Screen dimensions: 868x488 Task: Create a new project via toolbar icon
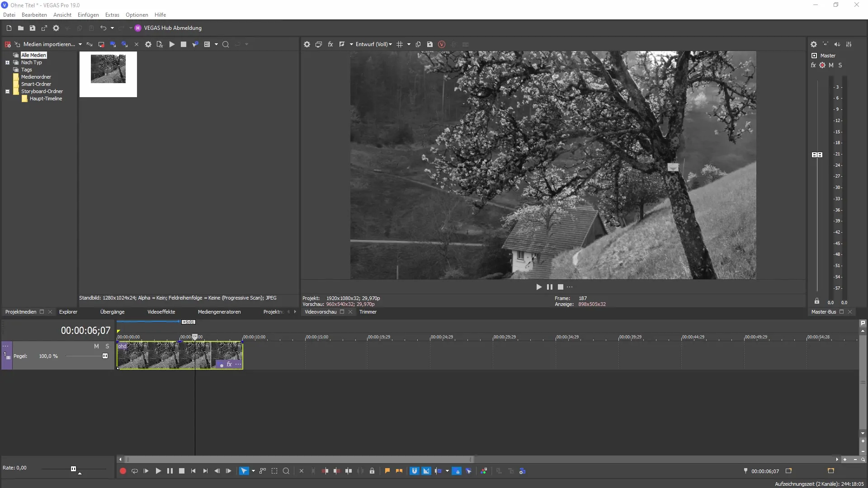pos(9,28)
